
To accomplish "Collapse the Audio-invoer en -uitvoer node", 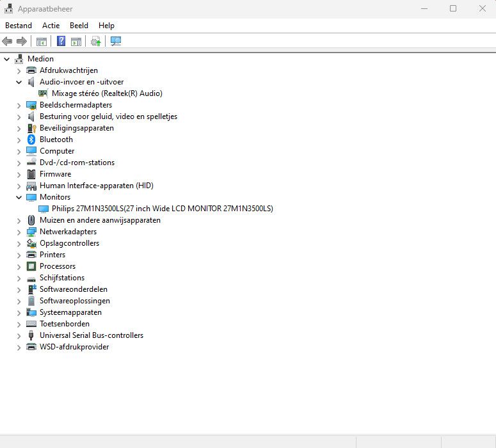I will point(19,82).
